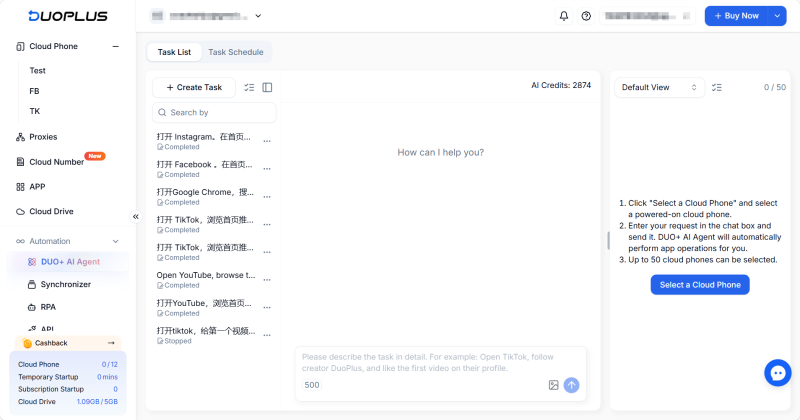Collapse the sidebar with double-chevron icon
The height and width of the screenshot is (420, 800).
tap(136, 217)
